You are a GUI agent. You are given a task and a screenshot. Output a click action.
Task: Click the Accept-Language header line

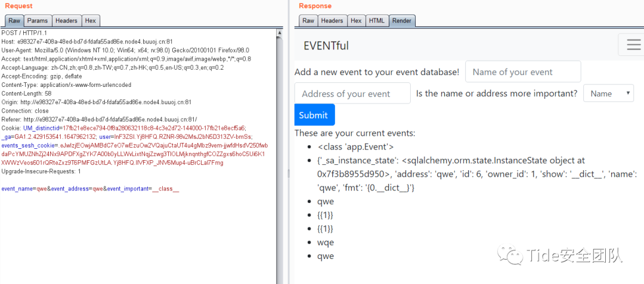click(x=113, y=67)
